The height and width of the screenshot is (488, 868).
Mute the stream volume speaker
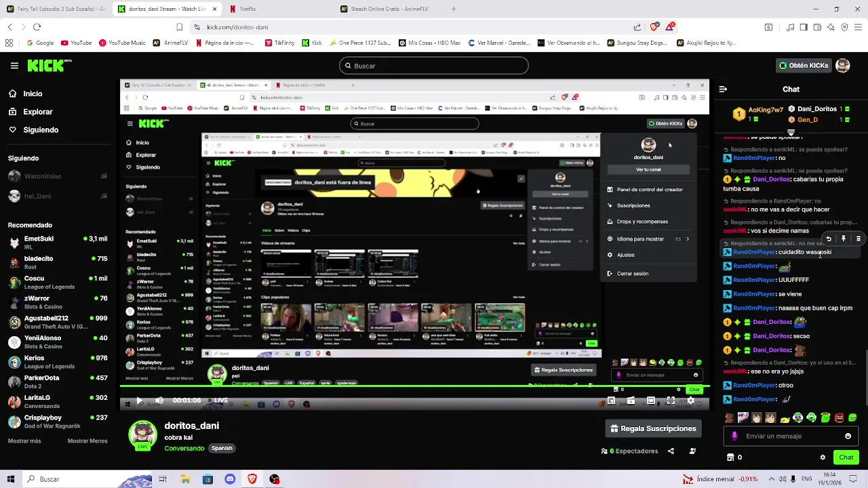(159, 401)
